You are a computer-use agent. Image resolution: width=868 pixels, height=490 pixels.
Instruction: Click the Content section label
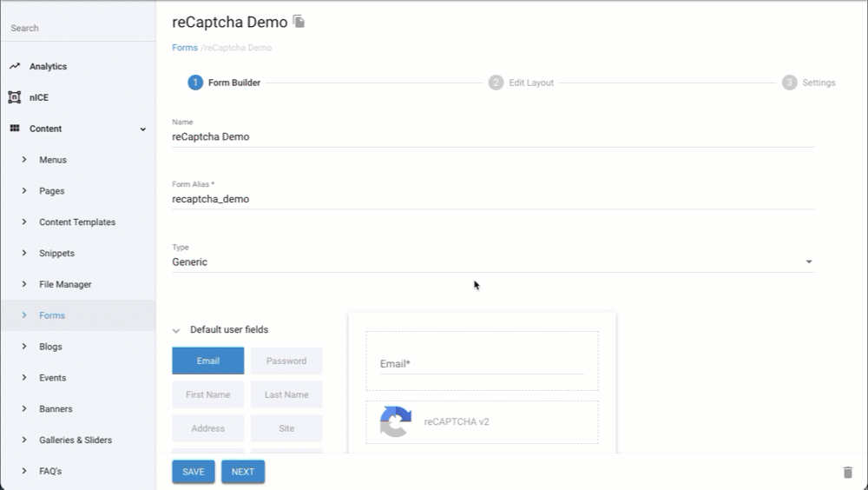click(45, 129)
